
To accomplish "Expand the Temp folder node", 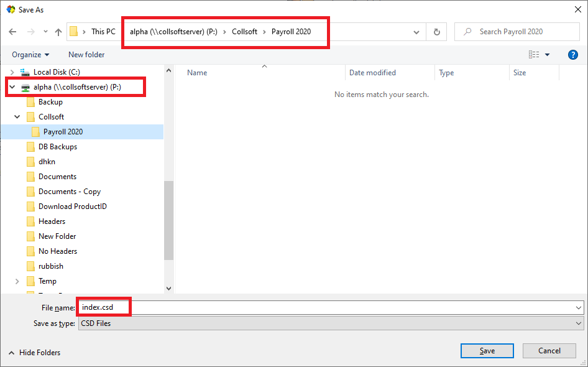I will click(x=17, y=281).
